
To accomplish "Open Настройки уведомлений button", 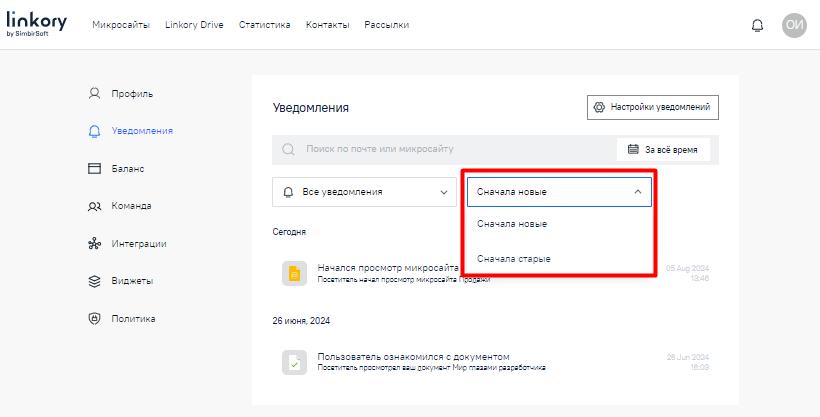I will (653, 107).
